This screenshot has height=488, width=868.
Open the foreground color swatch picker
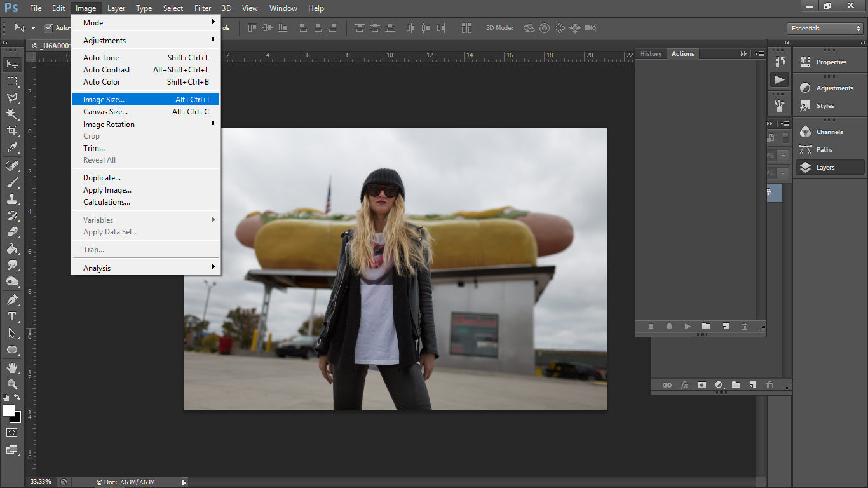pos(9,412)
